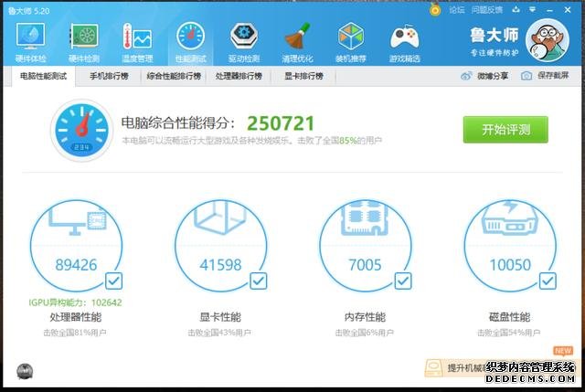Open the 驱动检测 driver detection icon
This screenshot has height=392, width=585.
pos(244,37)
